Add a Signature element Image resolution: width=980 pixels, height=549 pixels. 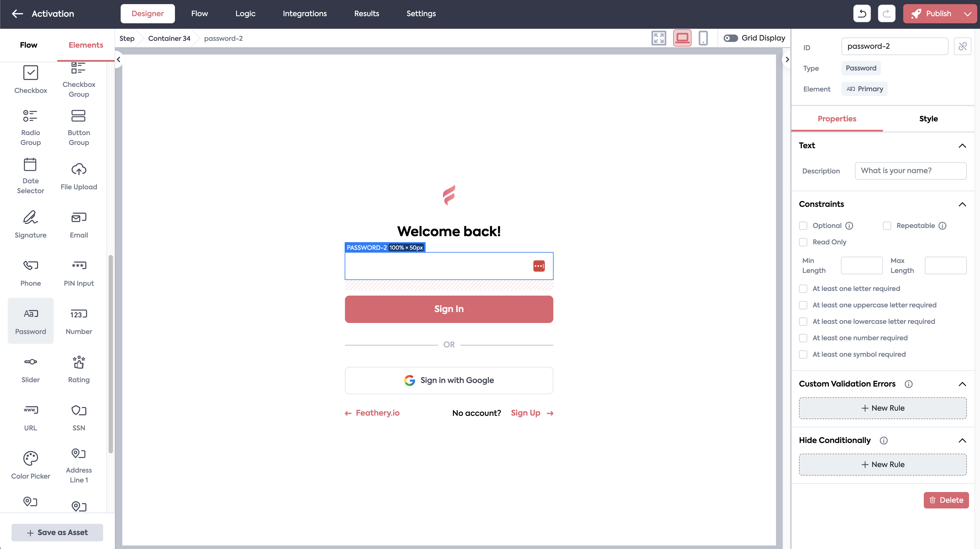point(30,224)
